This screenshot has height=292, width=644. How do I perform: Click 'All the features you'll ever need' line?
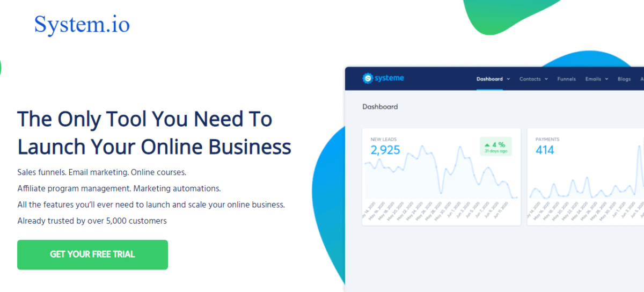click(x=151, y=205)
